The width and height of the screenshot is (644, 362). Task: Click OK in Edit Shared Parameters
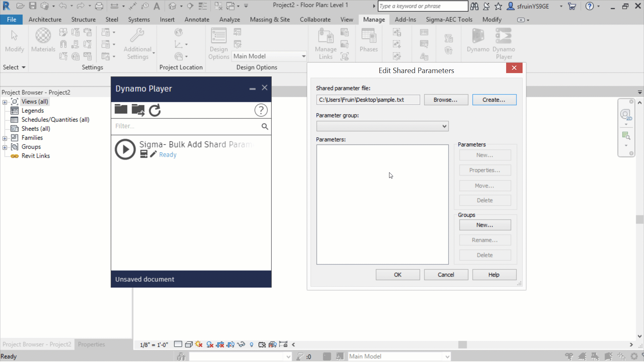(x=397, y=275)
